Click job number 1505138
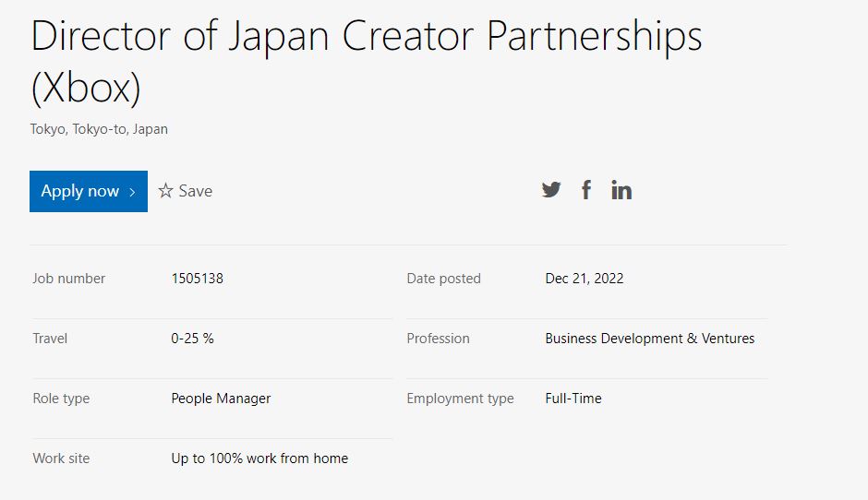 [x=197, y=279]
